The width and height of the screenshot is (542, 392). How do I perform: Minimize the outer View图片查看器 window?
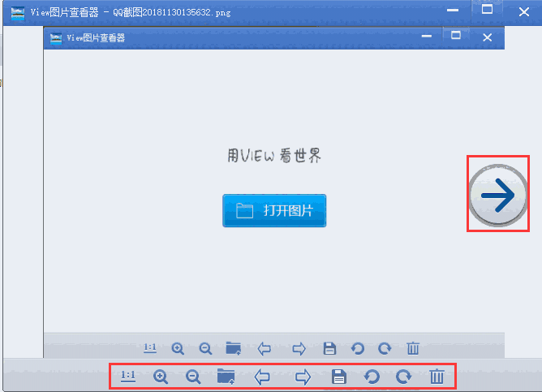coord(453,11)
